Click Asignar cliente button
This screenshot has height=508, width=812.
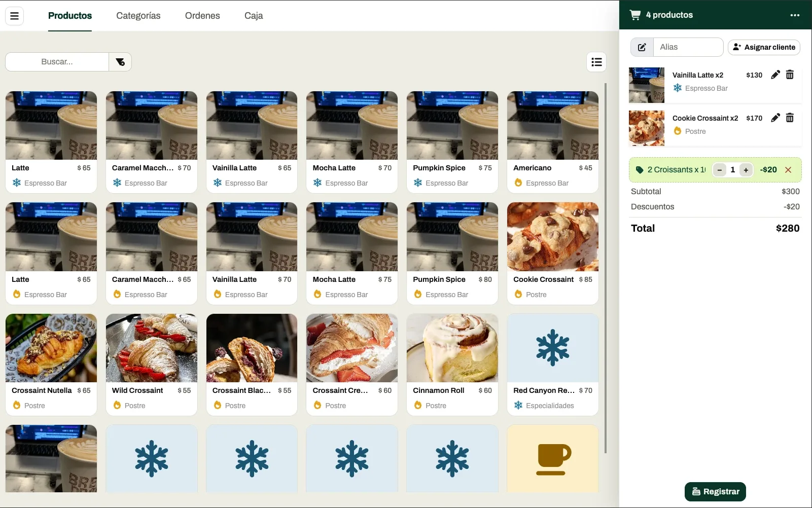click(764, 47)
